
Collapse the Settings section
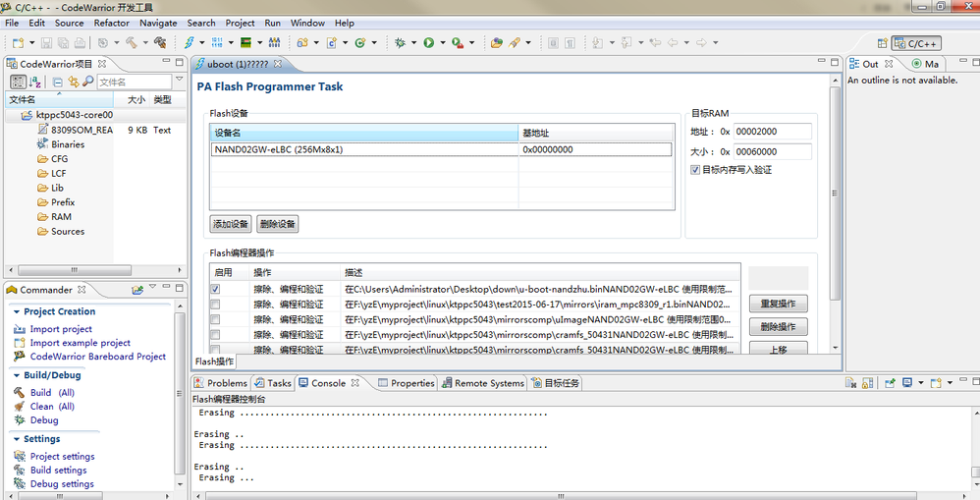[17, 439]
